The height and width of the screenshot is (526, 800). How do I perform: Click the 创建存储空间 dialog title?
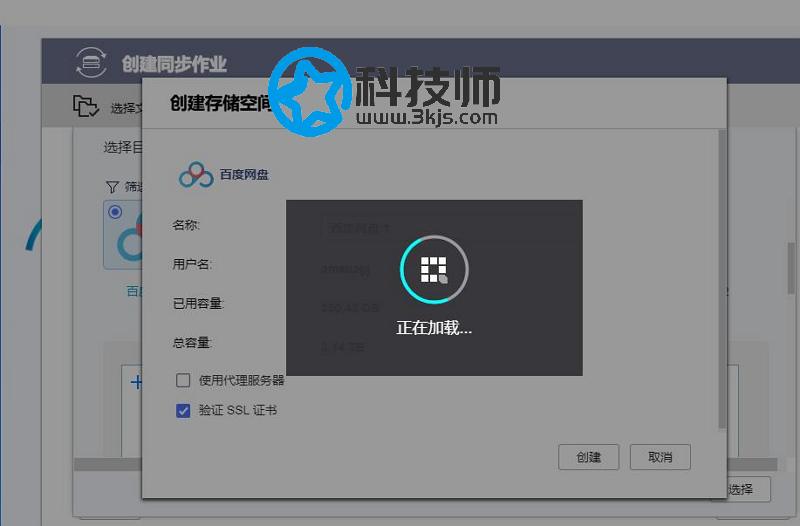click(x=220, y=103)
